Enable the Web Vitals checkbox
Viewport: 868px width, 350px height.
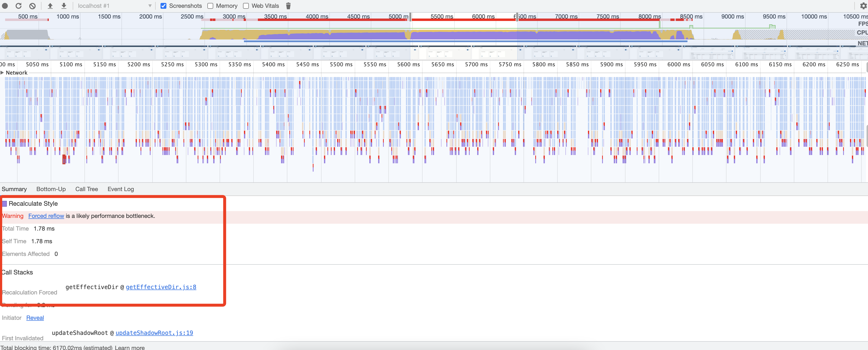246,6
